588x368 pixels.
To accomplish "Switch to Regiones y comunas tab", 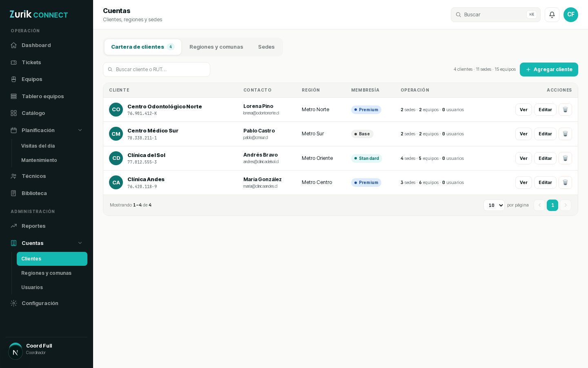I will (216, 47).
